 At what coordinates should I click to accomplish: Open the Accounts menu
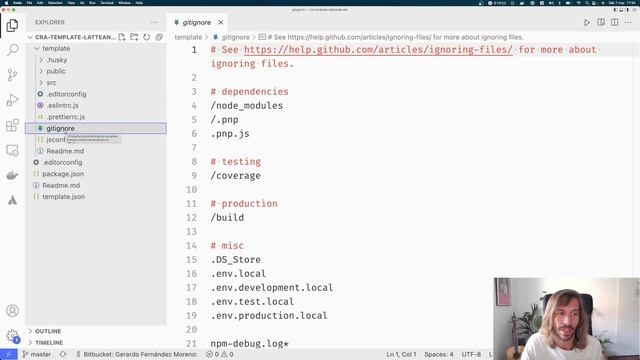click(x=12, y=311)
